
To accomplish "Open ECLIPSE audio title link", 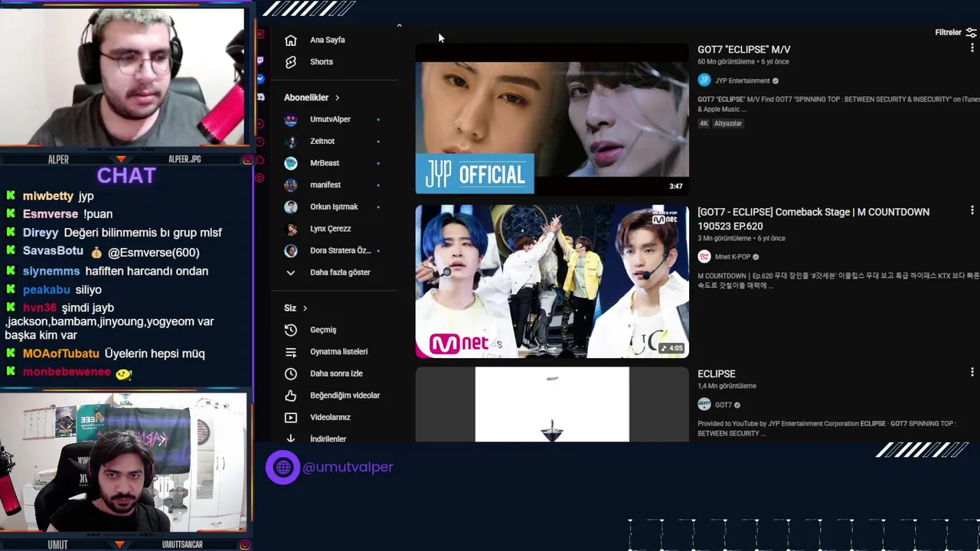I will (716, 374).
